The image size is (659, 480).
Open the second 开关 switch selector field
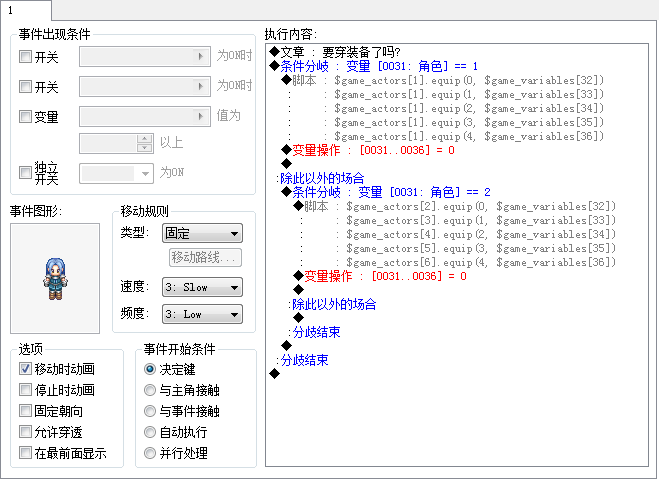[x=145, y=87]
